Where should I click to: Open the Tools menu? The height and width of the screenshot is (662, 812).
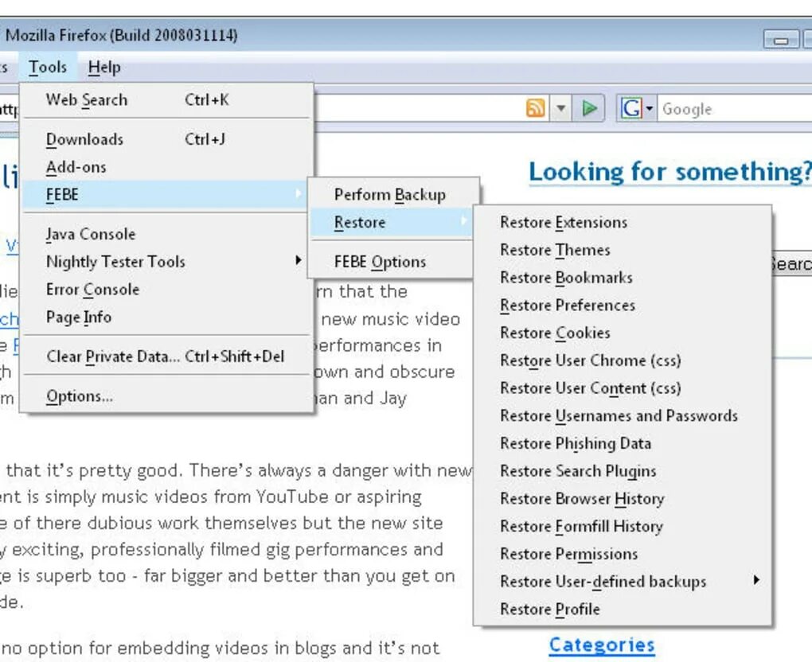(48, 68)
